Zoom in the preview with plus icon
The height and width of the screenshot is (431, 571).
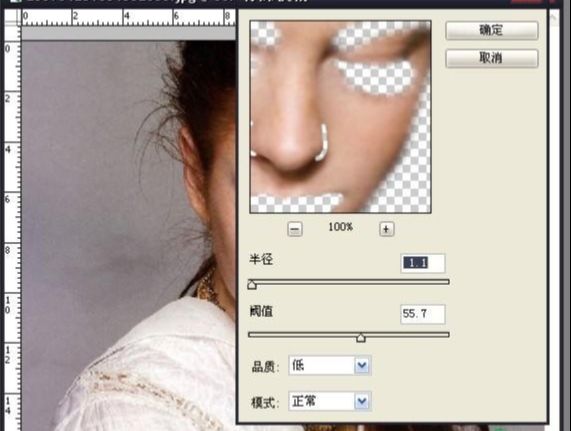point(386,229)
